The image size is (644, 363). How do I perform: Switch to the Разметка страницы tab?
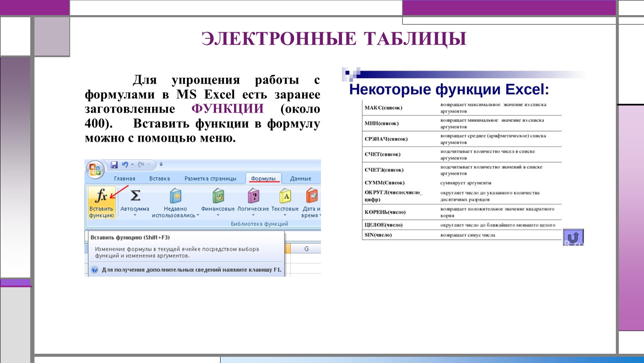click(210, 179)
